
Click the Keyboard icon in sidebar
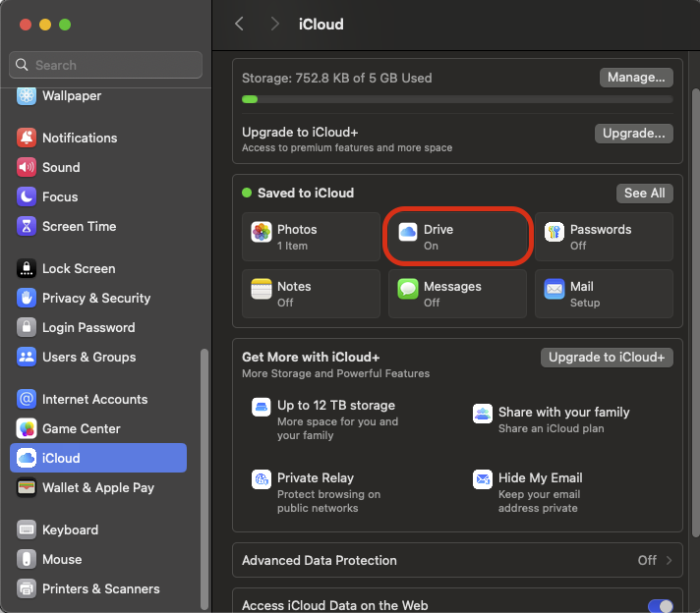tap(27, 529)
